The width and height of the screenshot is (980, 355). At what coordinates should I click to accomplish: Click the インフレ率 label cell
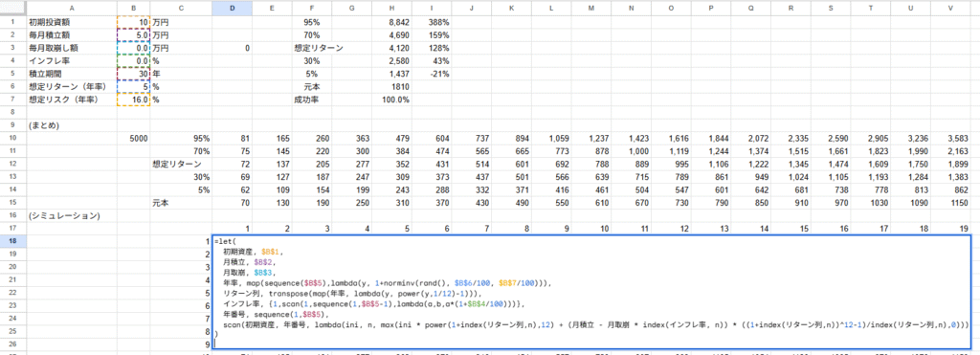(x=71, y=60)
